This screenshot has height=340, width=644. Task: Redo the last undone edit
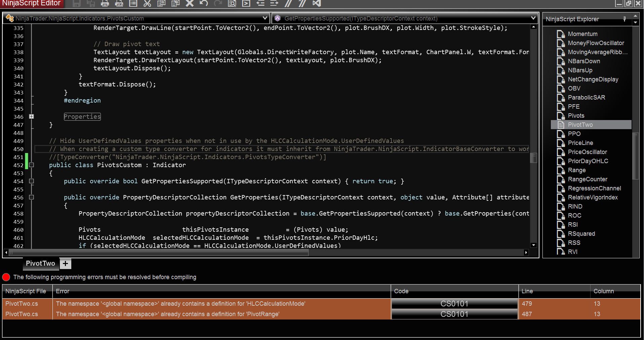pos(218,4)
